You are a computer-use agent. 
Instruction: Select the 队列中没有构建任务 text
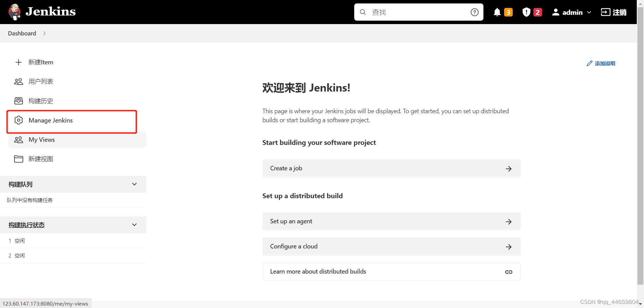click(x=30, y=200)
